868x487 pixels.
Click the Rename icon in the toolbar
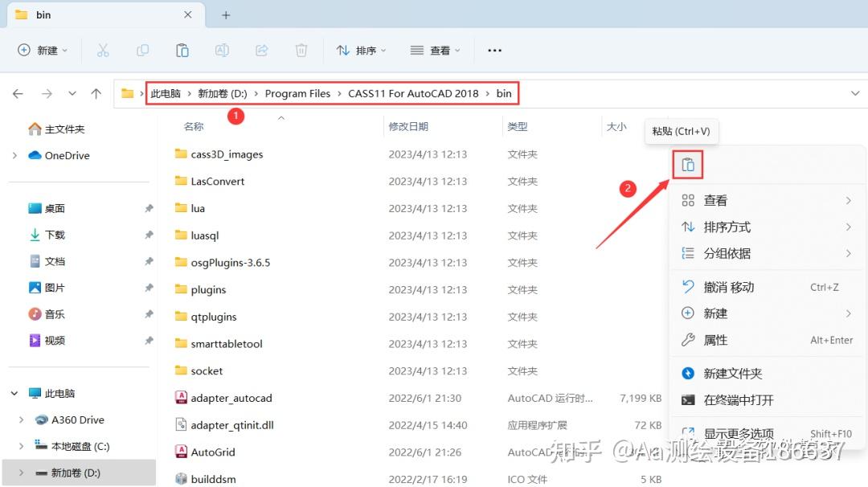pyautogui.click(x=221, y=50)
